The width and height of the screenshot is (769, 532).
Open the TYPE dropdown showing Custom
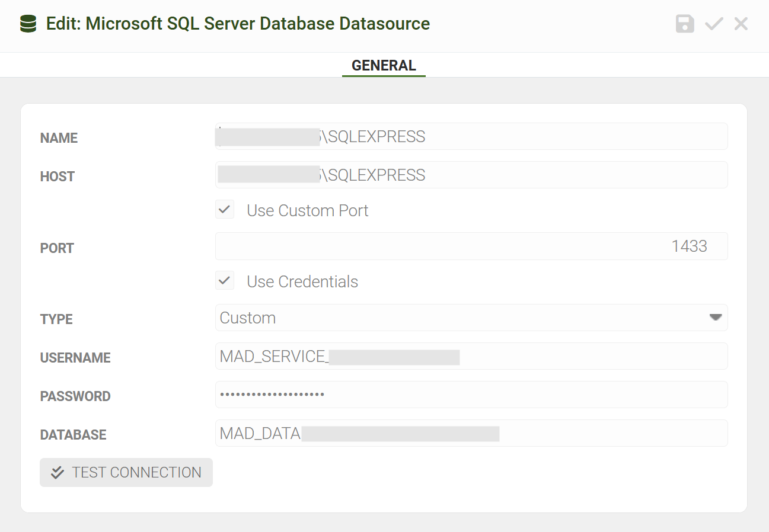pyautogui.click(x=471, y=318)
